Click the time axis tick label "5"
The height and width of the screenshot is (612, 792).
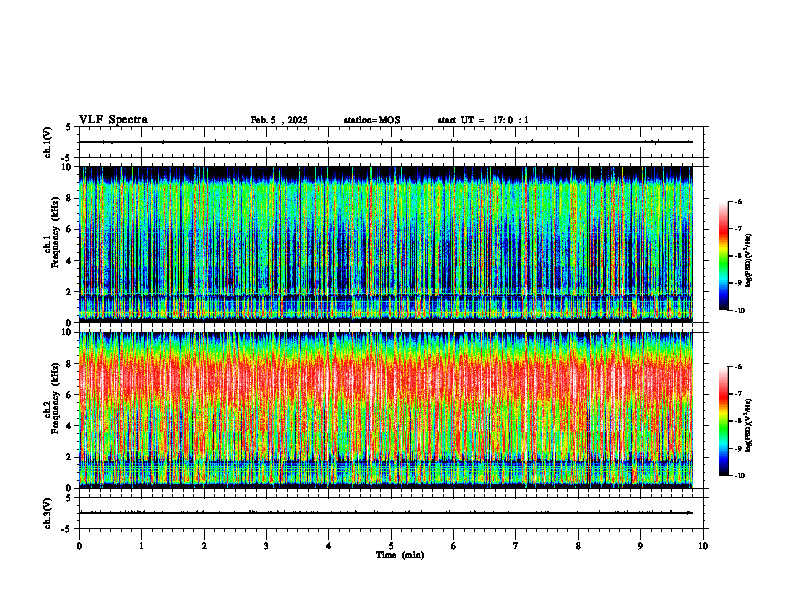(x=391, y=546)
